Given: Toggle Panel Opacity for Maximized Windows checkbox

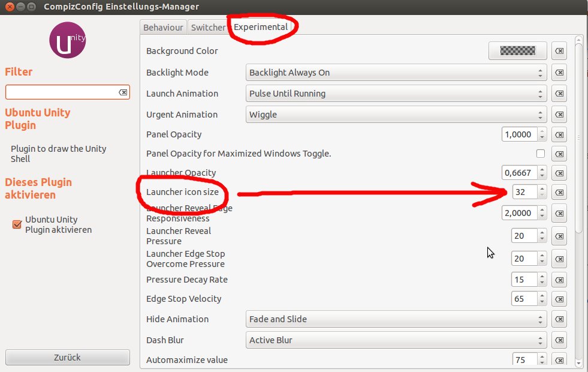Looking at the screenshot, I should tap(541, 154).
